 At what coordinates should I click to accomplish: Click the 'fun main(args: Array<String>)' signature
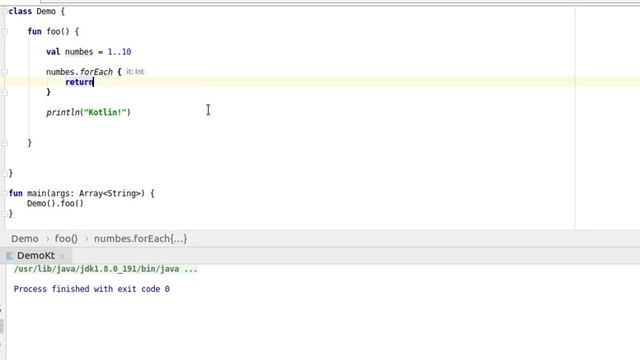tap(77, 193)
